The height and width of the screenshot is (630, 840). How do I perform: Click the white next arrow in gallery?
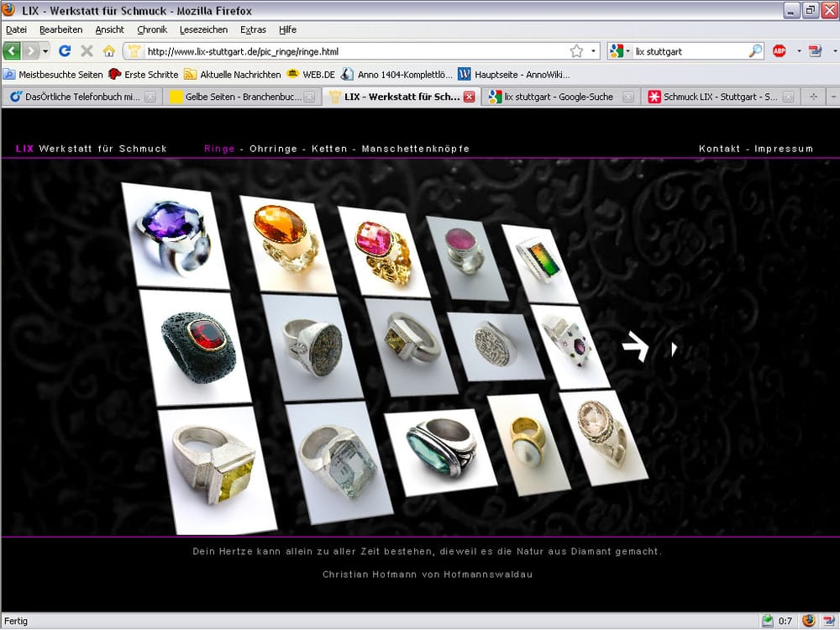point(636,346)
